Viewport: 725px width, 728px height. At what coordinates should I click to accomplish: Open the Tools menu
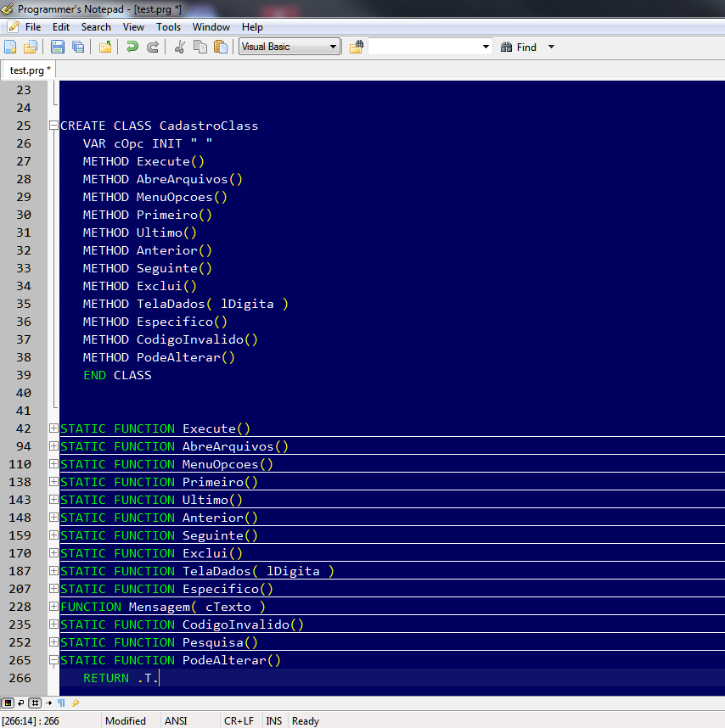coord(168,27)
